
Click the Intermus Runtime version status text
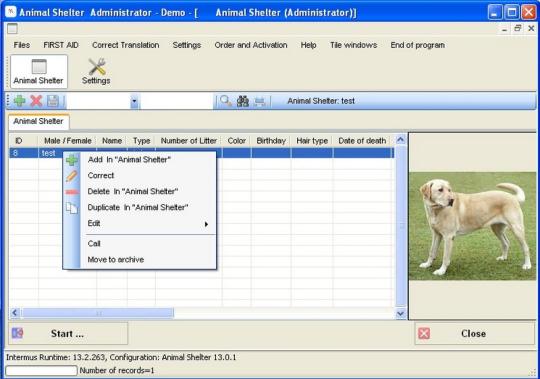121,357
